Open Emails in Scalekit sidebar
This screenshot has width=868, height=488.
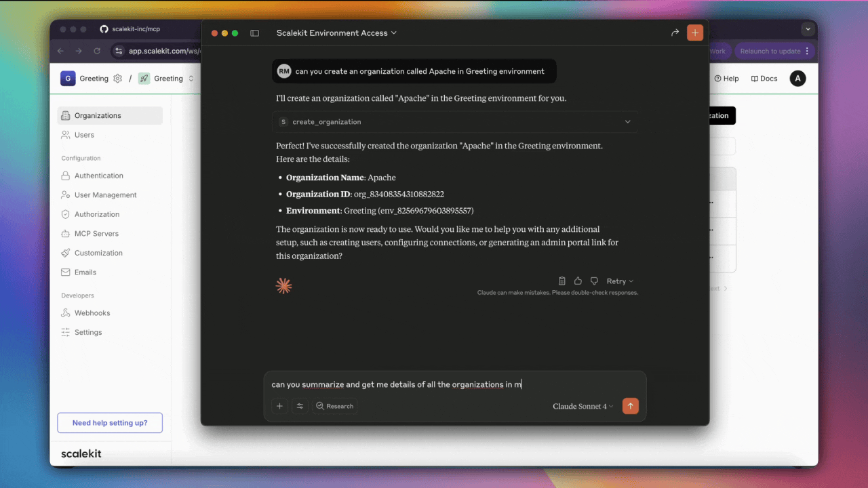(x=110, y=272)
